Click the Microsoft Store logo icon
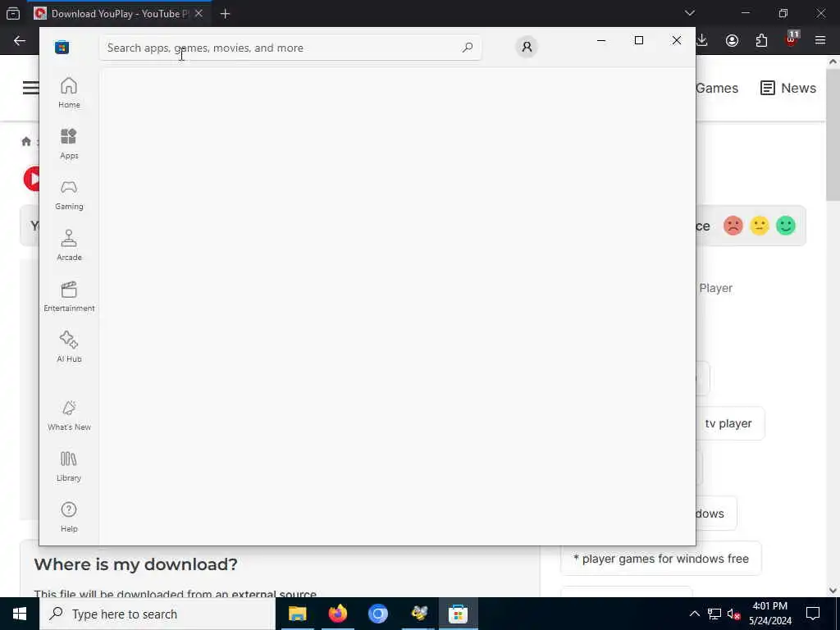840x630 pixels. coord(62,47)
